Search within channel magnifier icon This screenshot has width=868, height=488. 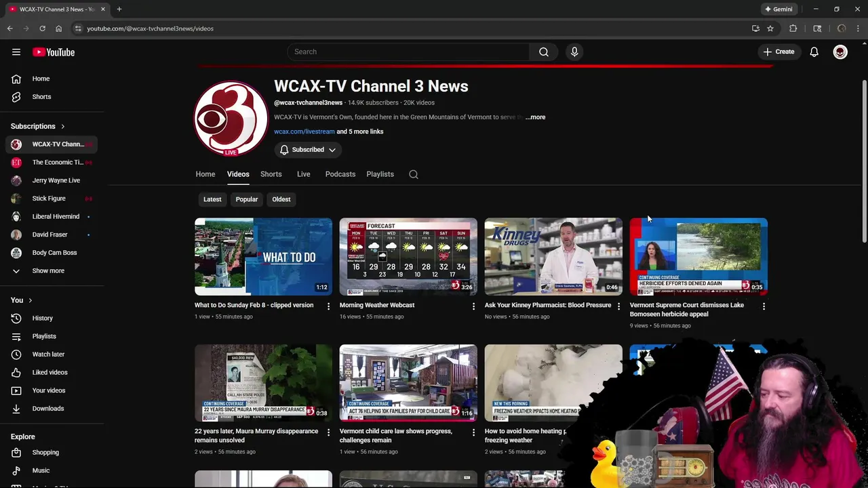click(x=414, y=174)
